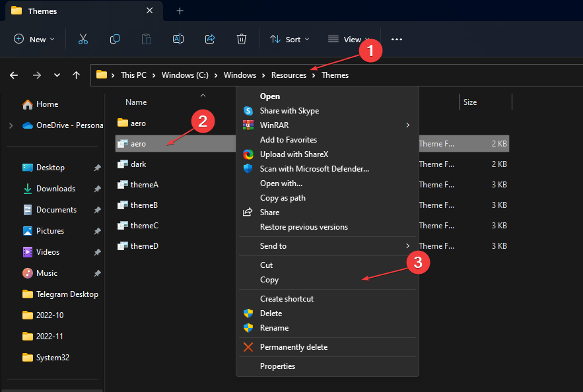Add a new tab with plus button

[180, 11]
